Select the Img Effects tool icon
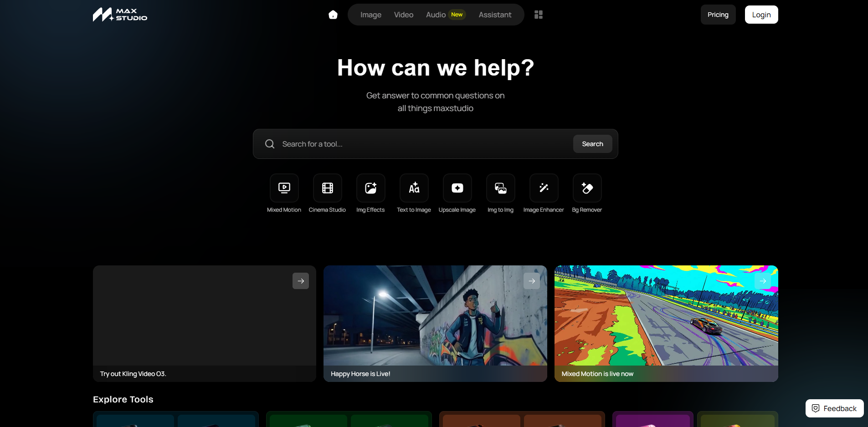The width and height of the screenshot is (868, 427). click(x=371, y=188)
